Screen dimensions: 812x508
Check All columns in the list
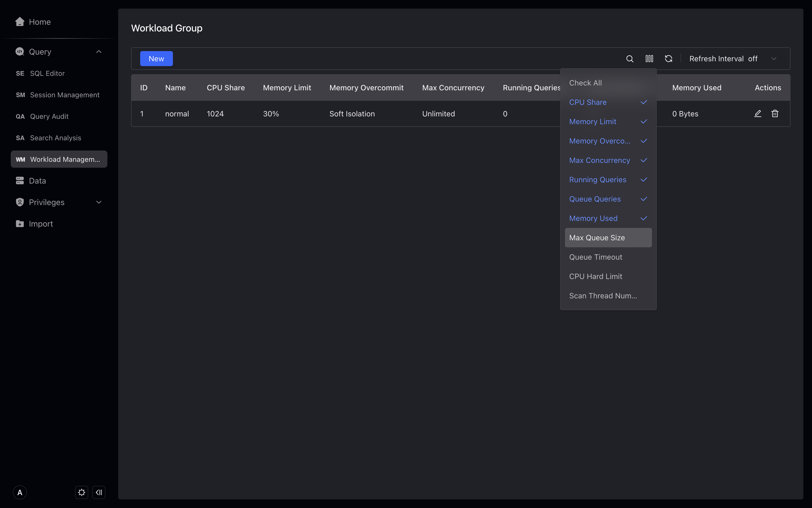tap(608, 83)
